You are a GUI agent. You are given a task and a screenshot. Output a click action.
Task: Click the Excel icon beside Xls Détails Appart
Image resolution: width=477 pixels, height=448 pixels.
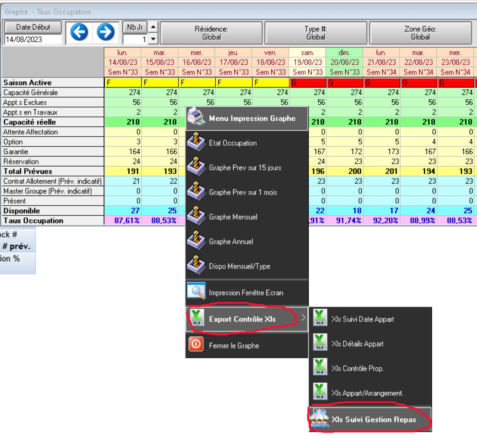pos(320,343)
